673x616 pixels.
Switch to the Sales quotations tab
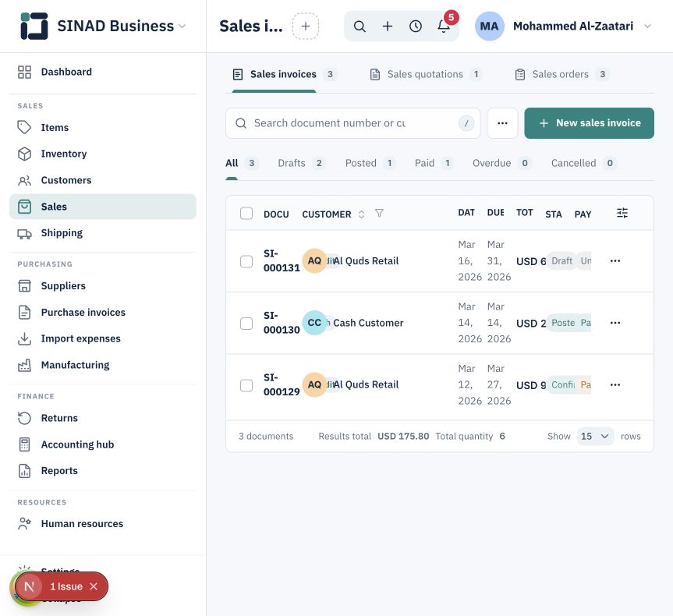pos(425,74)
